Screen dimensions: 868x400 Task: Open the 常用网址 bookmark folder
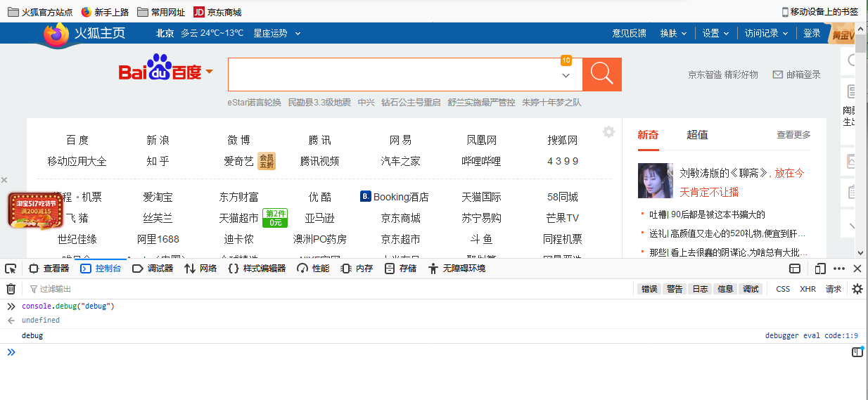click(x=162, y=12)
